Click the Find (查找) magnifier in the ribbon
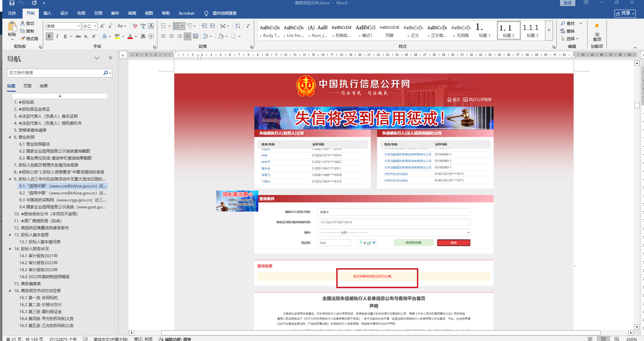Image resolution: width=644 pixels, height=341 pixels. pos(568,23)
